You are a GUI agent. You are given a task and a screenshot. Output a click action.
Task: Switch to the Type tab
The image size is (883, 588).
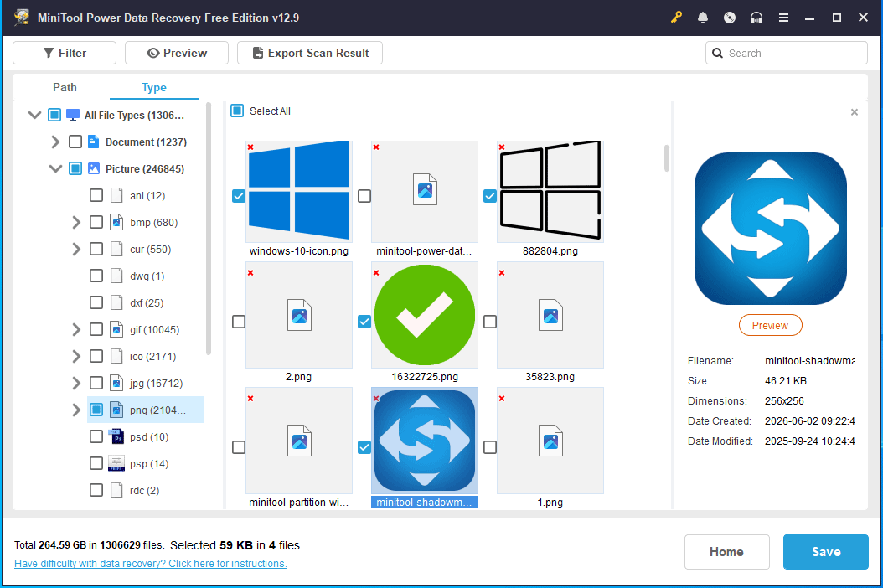pyautogui.click(x=154, y=87)
